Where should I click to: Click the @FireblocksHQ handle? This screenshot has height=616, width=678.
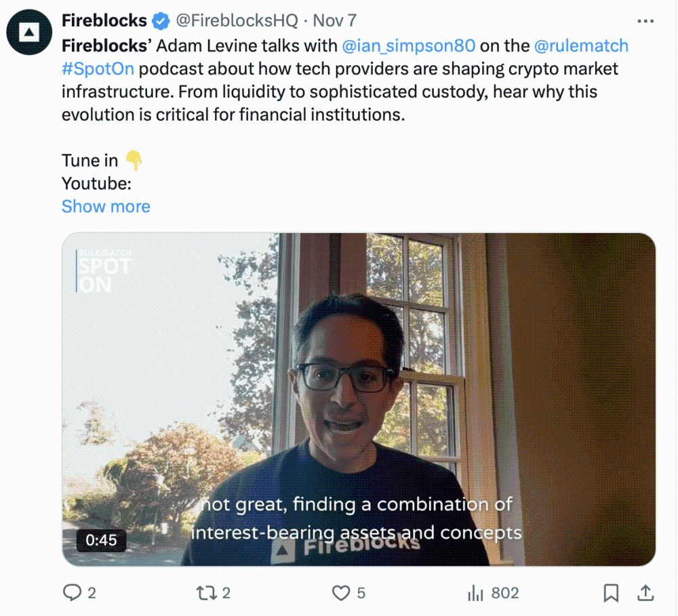pyautogui.click(x=237, y=21)
